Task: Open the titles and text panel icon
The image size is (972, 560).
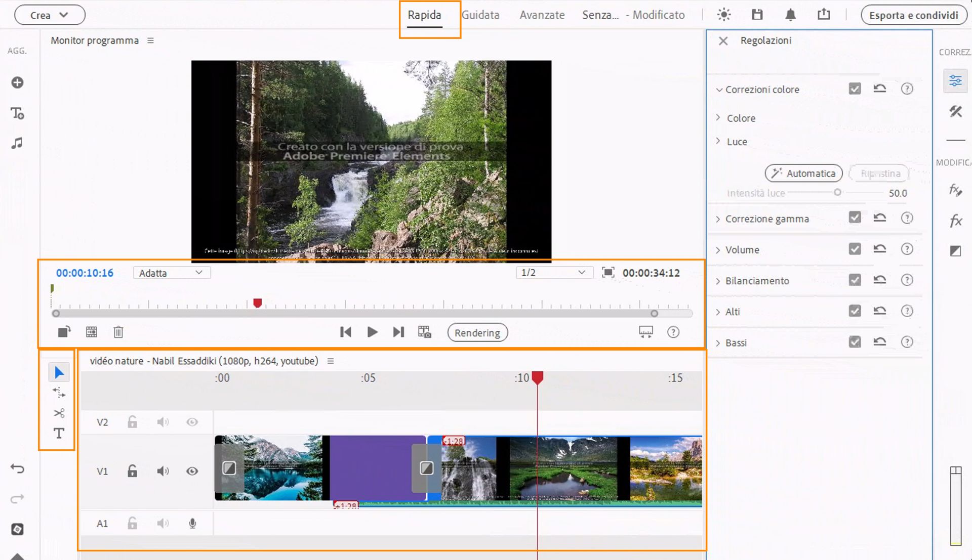Action: pos(17,113)
